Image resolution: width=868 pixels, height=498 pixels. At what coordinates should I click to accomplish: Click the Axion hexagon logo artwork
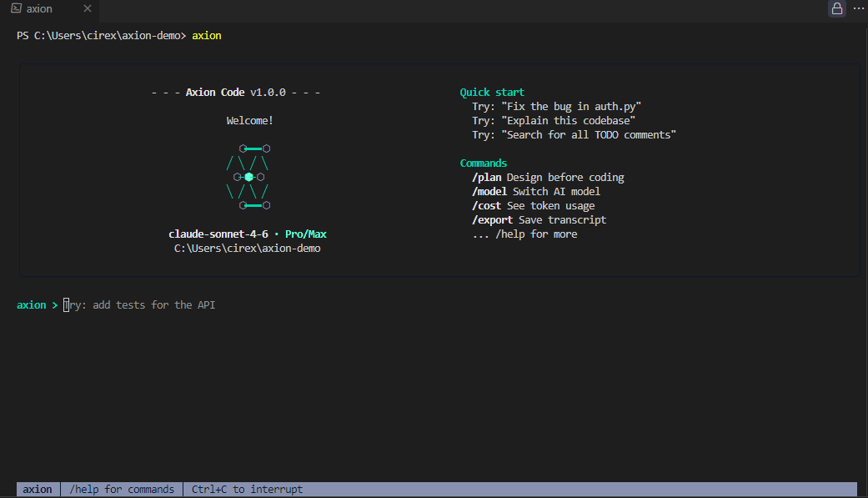[248, 178]
